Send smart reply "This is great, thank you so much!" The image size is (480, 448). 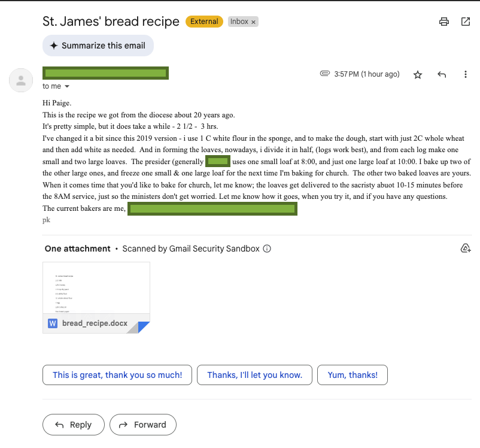pos(117,375)
